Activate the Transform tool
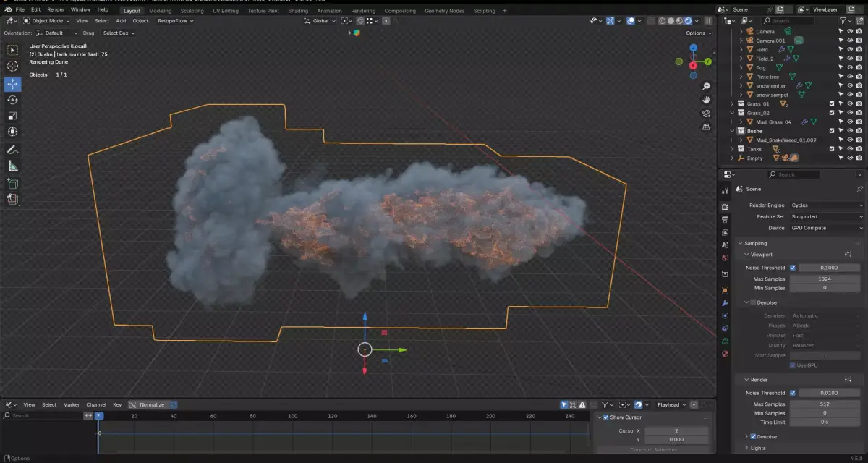The image size is (868, 463). pos(13,132)
